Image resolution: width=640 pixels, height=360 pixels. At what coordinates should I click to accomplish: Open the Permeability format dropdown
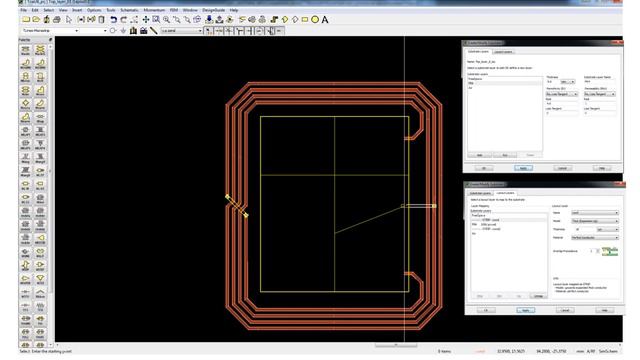coord(600,94)
